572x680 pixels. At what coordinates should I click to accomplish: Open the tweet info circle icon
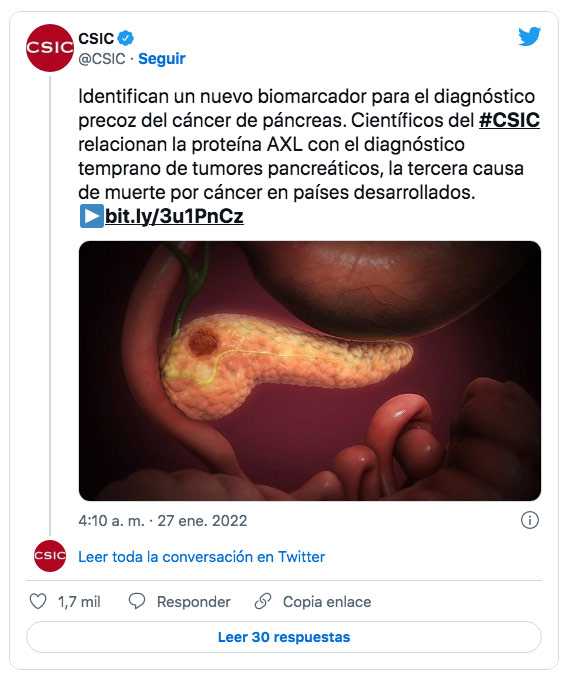click(x=530, y=520)
